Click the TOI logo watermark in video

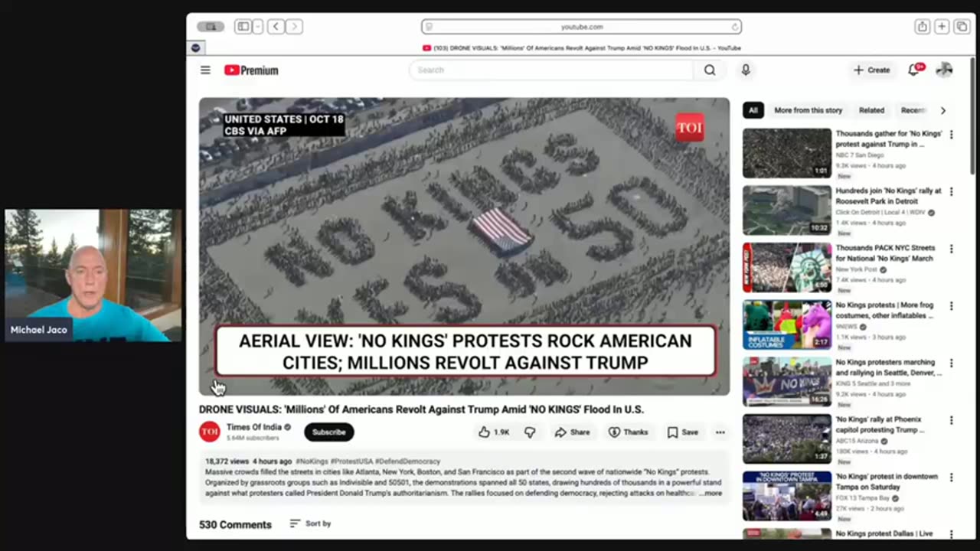(689, 128)
